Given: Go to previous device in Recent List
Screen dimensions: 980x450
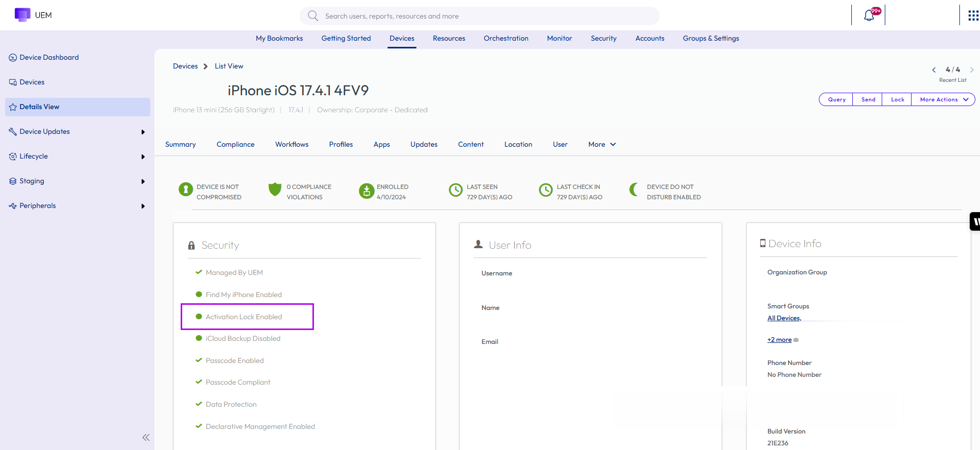Looking at the screenshot, I should click(x=934, y=70).
